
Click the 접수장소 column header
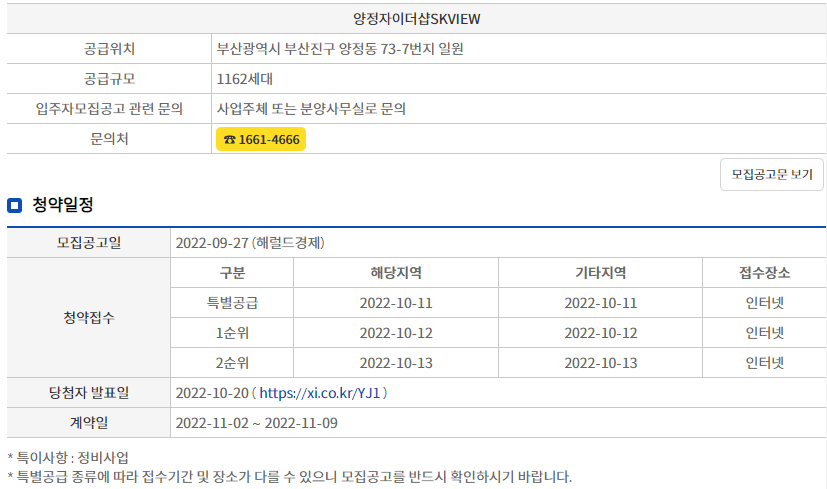point(764,273)
